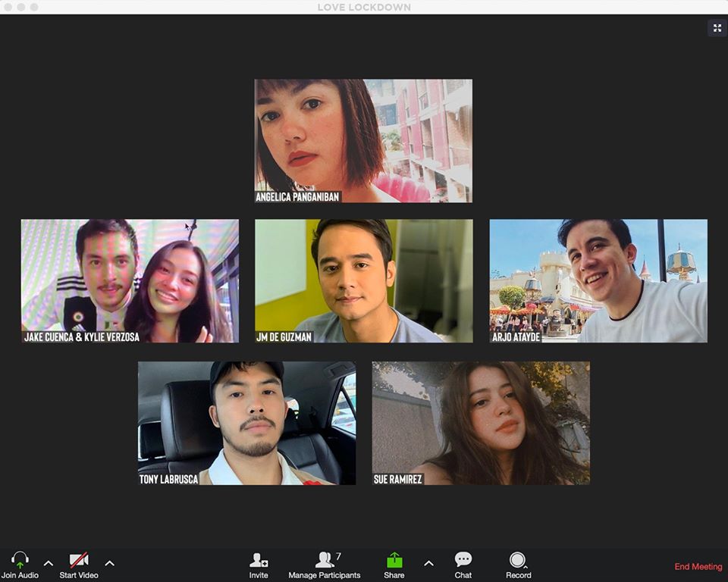Select Sue Ramirez video tile

(481, 423)
